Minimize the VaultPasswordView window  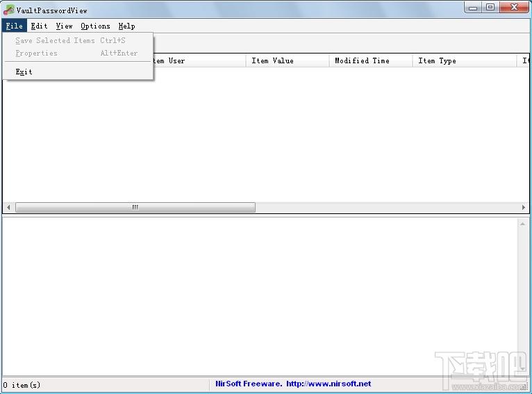pyautogui.click(x=473, y=8)
